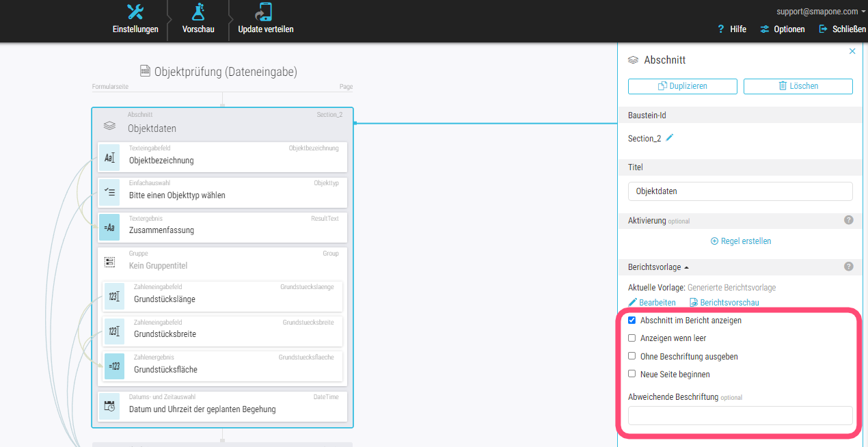Enable Ohne Beschriftung ausgeben checkbox
The width and height of the screenshot is (868, 447).
tap(632, 356)
